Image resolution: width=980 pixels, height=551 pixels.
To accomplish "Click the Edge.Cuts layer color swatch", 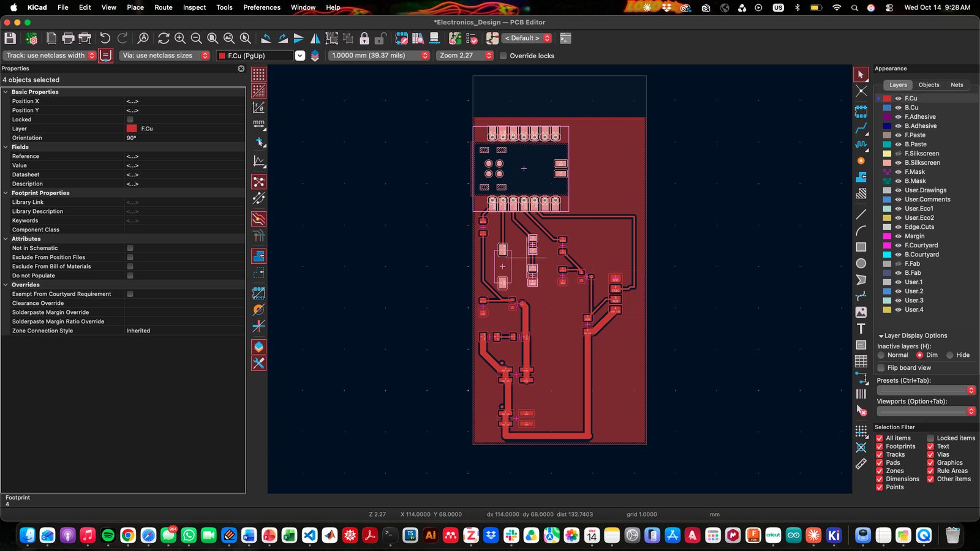I will pyautogui.click(x=887, y=227).
